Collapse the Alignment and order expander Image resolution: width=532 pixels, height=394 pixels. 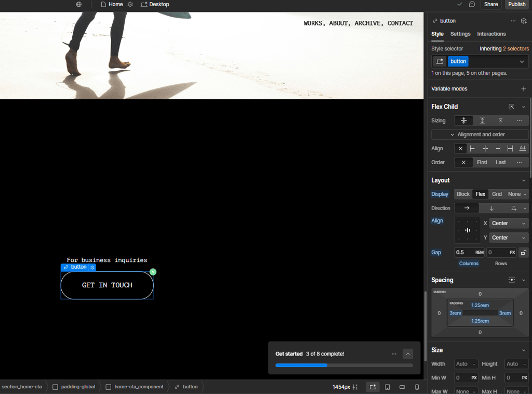point(480,135)
